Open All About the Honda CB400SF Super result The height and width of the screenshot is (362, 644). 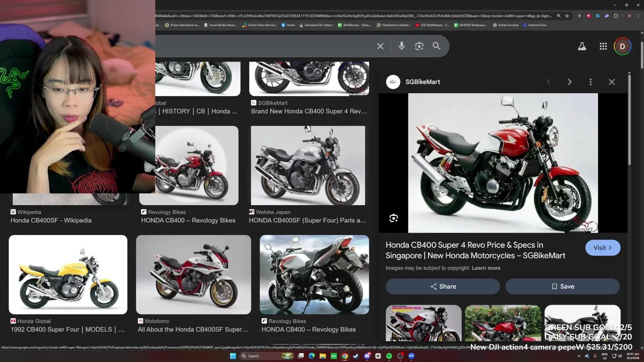193,329
